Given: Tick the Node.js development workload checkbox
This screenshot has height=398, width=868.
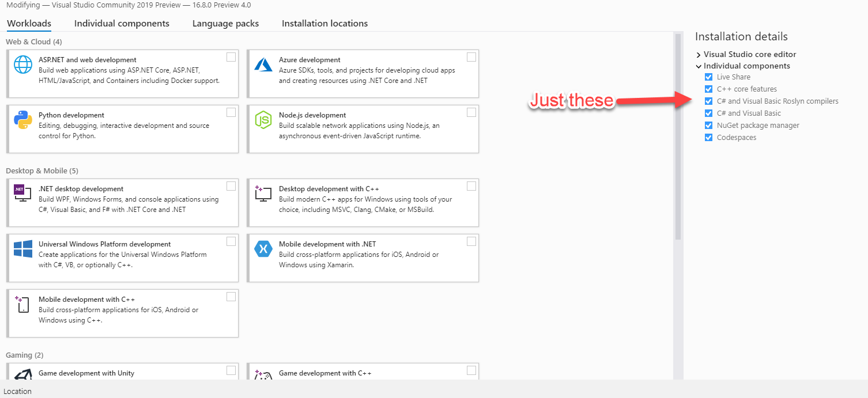Looking at the screenshot, I should 471,112.
